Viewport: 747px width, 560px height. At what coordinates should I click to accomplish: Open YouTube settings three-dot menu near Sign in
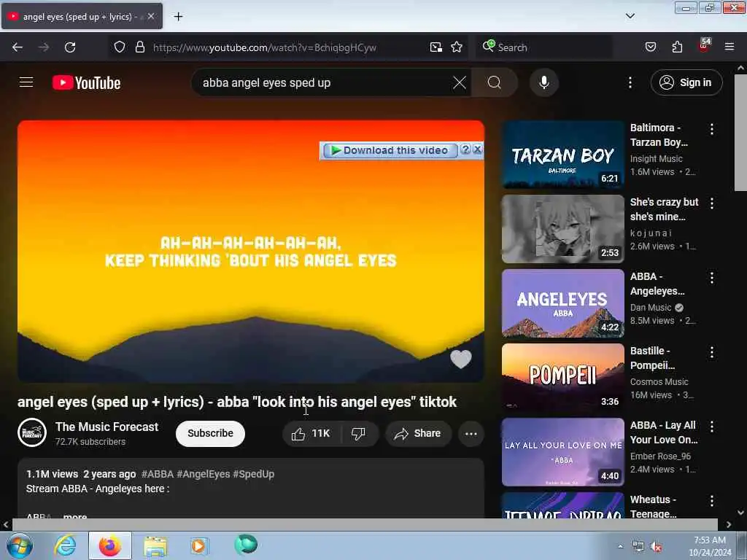[x=630, y=82]
